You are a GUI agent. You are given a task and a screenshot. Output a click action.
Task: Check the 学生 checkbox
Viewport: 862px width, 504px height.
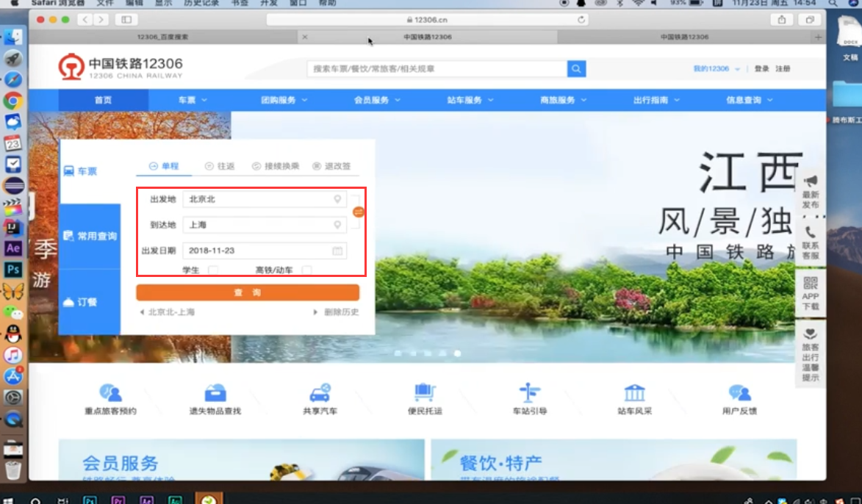click(x=213, y=270)
